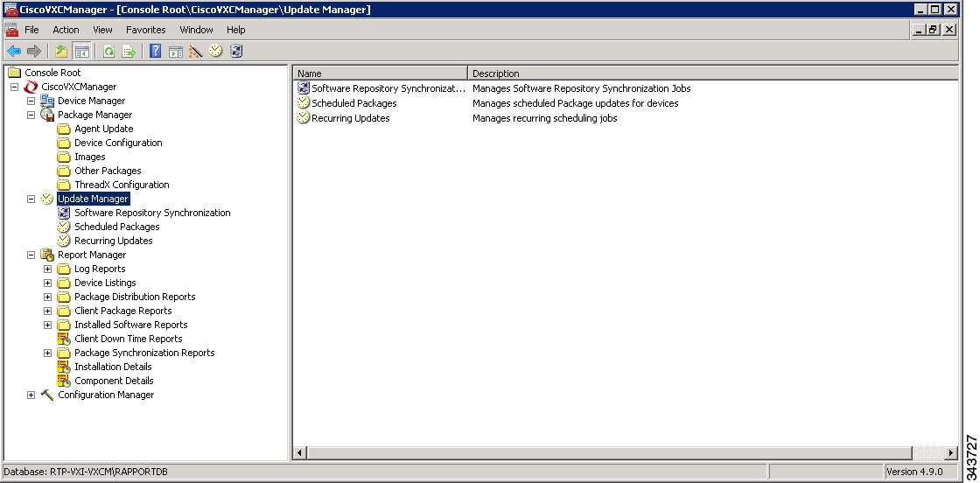Toggle the Device Manager node expander
The height and width of the screenshot is (483, 980).
tap(31, 101)
